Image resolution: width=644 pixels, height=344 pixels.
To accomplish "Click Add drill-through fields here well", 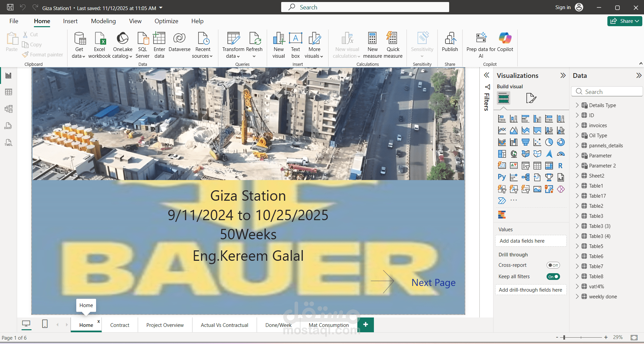I will pos(531,290).
